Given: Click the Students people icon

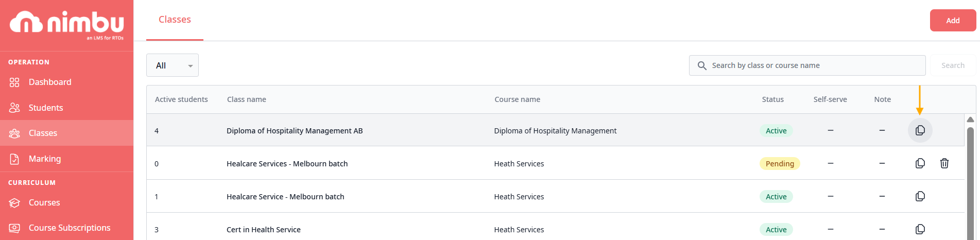Looking at the screenshot, I should [x=14, y=108].
